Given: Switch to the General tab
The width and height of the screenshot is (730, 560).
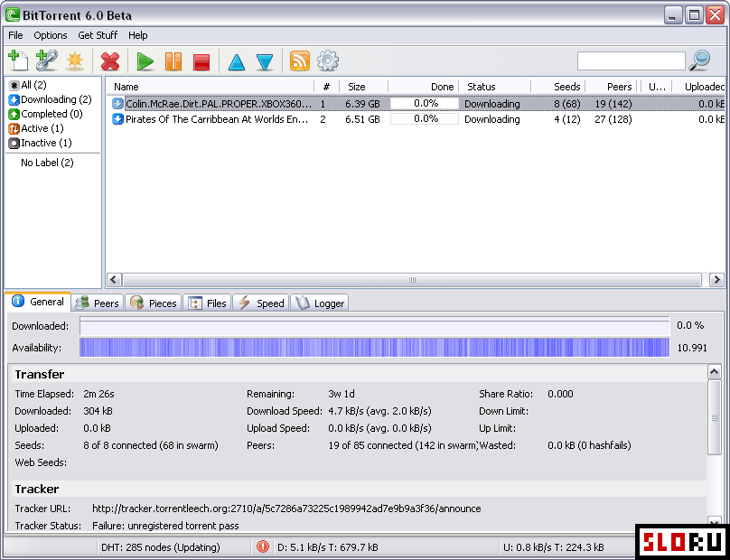Looking at the screenshot, I should pos(38,302).
